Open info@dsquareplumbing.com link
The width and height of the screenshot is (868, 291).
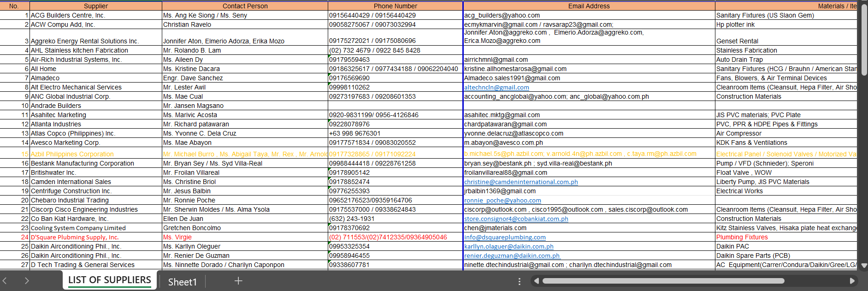[x=505, y=237]
